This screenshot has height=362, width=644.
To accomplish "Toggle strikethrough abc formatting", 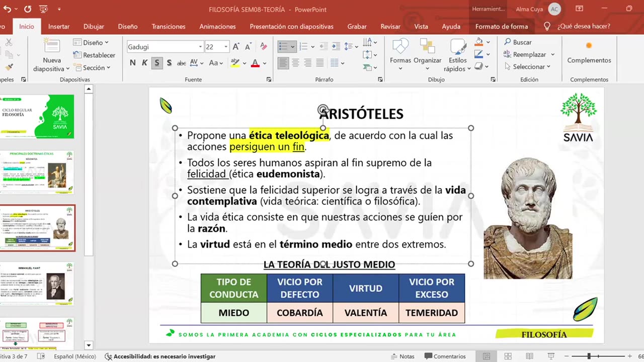I will (182, 63).
